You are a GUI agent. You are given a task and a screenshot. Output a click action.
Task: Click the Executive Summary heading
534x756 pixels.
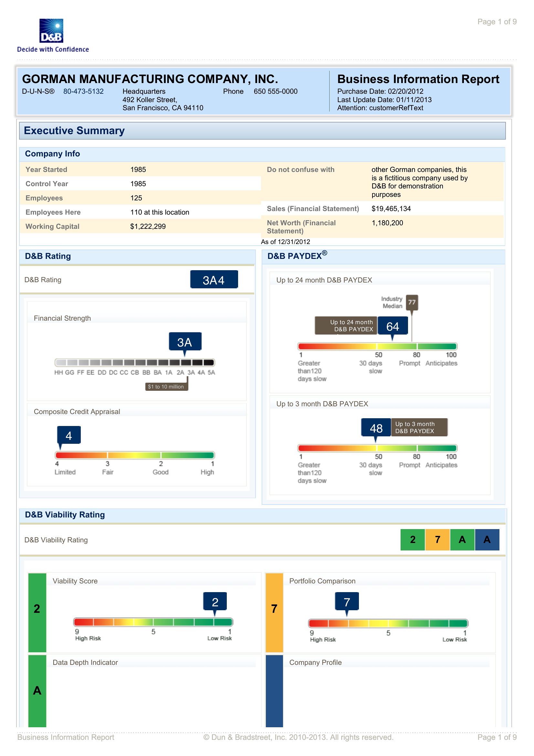74,131
